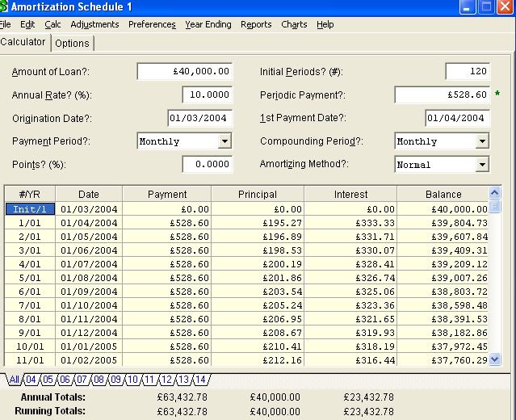Select the 11 year tab
516x420 pixels.
pyautogui.click(x=149, y=379)
